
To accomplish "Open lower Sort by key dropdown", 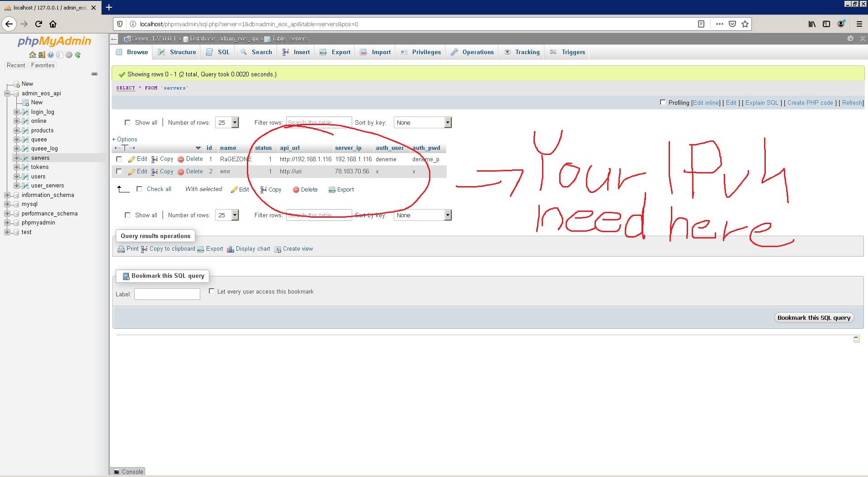I will point(423,215).
